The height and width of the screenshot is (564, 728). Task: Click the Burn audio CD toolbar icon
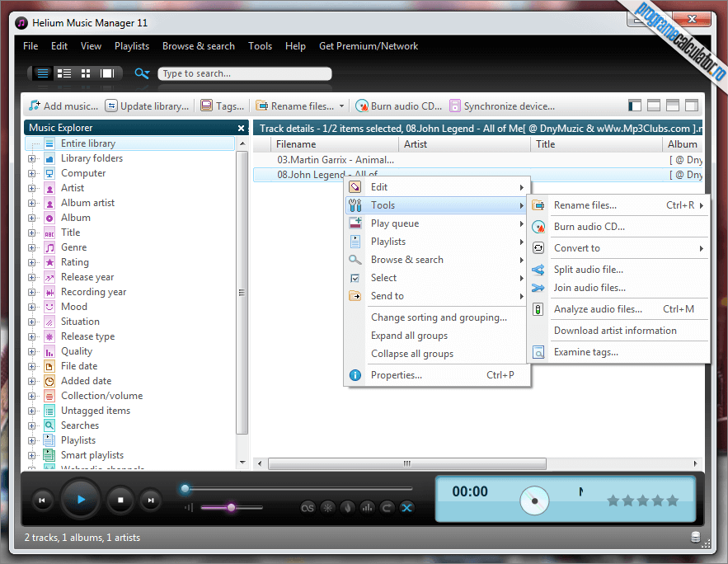click(x=362, y=106)
